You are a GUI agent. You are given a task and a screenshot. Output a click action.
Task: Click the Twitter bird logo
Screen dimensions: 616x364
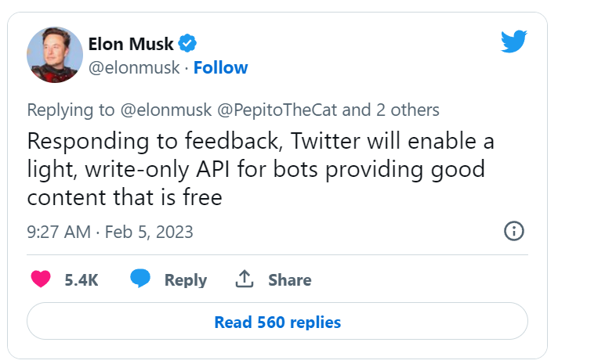pos(514,42)
